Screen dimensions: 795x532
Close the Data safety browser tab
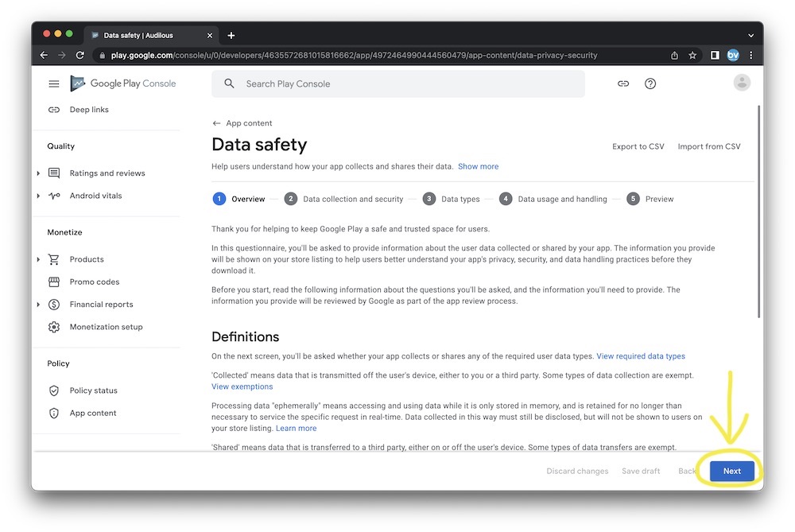pyautogui.click(x=210, y=36)
